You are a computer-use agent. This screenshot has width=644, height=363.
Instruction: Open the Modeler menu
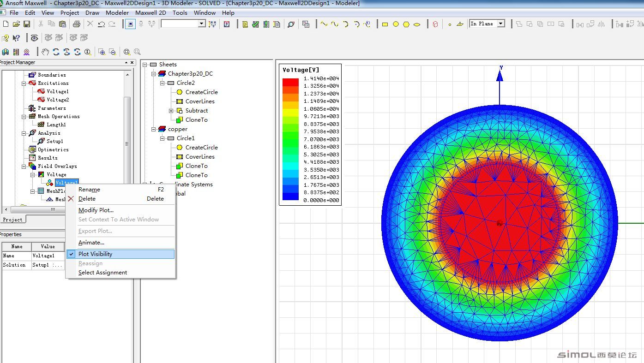pos(117,13)
